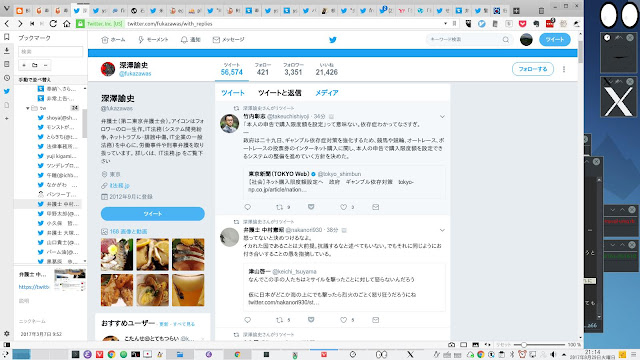Open profile more-options three-dot menu
The height and width of the screenshot is (360, 640).
click(x=564, y=69)
